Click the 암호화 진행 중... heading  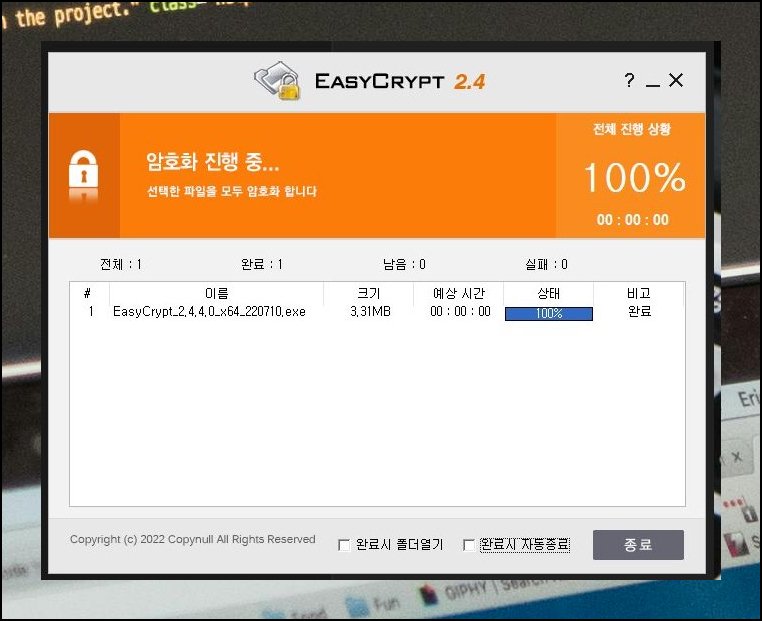[x=212, y=161]
